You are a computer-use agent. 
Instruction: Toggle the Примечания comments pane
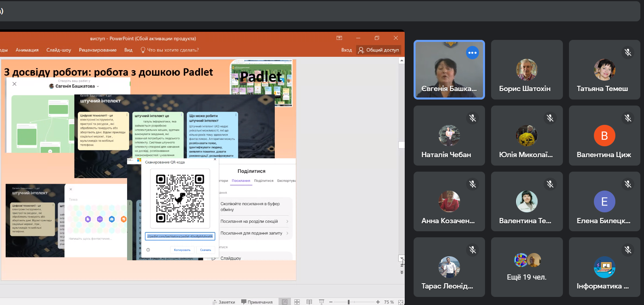(x=257, y=302)
